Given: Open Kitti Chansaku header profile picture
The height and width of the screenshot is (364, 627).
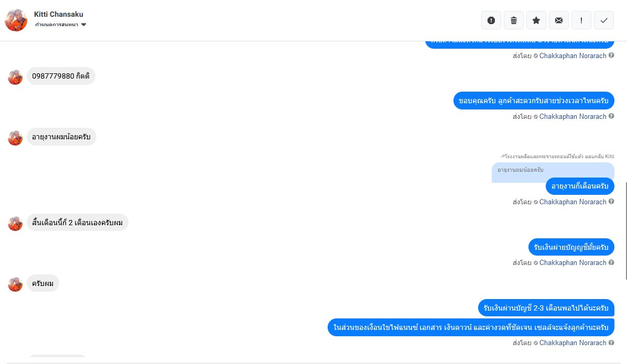Looking at the screenshot, I should 16,20.
